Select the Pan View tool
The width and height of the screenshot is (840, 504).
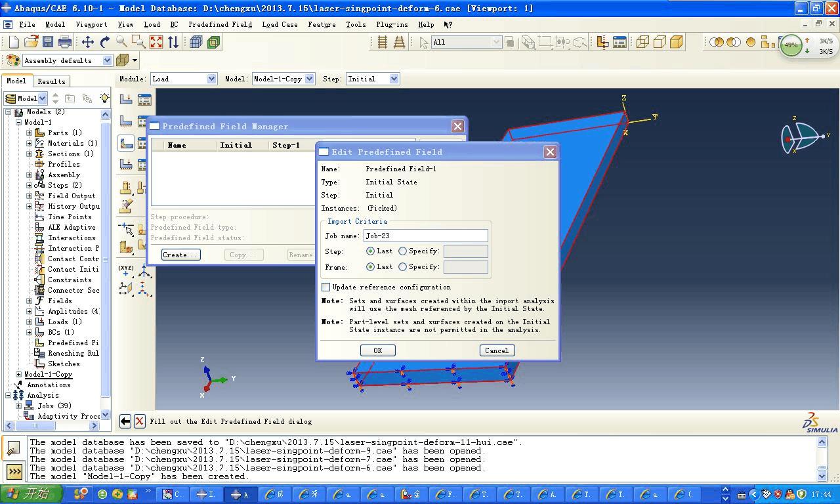(x=87, y=42)
